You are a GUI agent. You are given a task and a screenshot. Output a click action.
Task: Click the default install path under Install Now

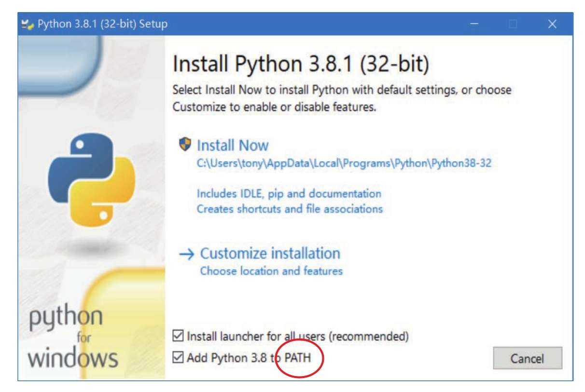[x=344, y=163]
